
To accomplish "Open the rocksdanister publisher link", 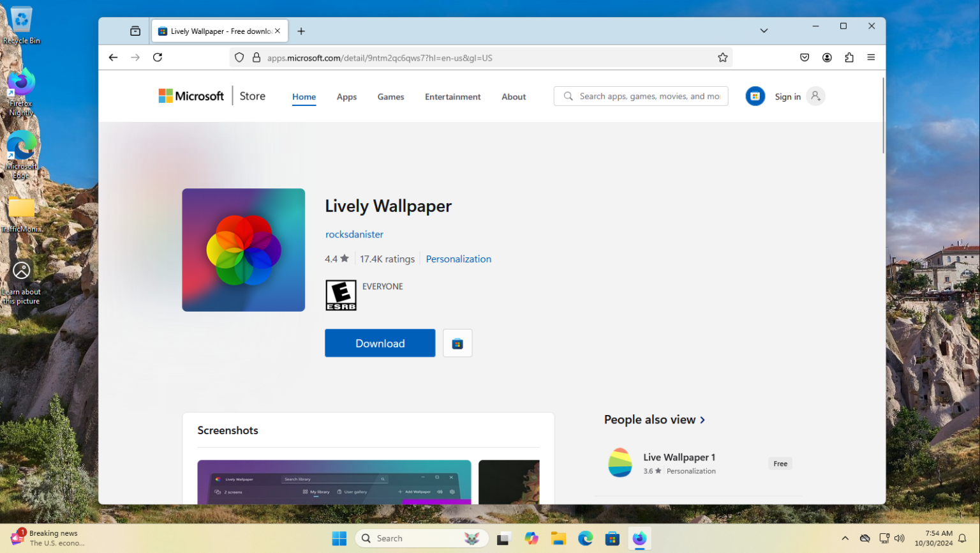I will point(354,234).
